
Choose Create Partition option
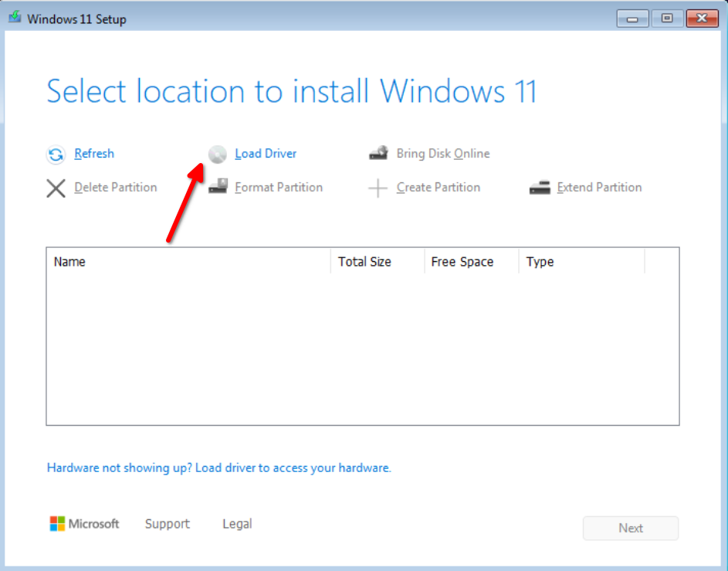click(x=438, y=188)
